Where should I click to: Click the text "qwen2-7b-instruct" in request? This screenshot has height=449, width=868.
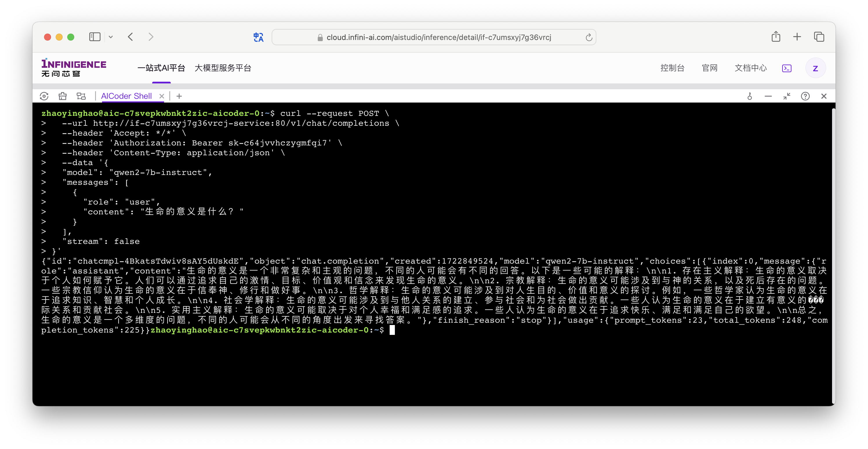tap(158, 172)
